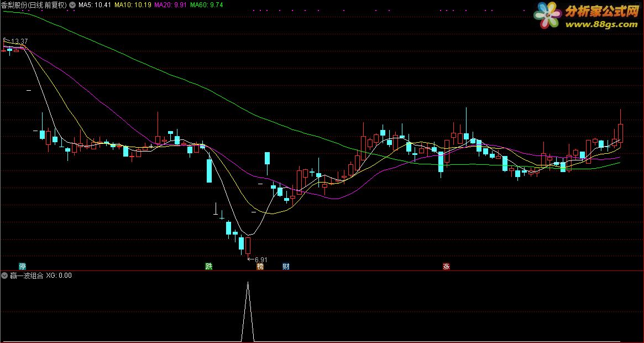
Task: Click the red 涨 event marker
Action: pos(447,267)
